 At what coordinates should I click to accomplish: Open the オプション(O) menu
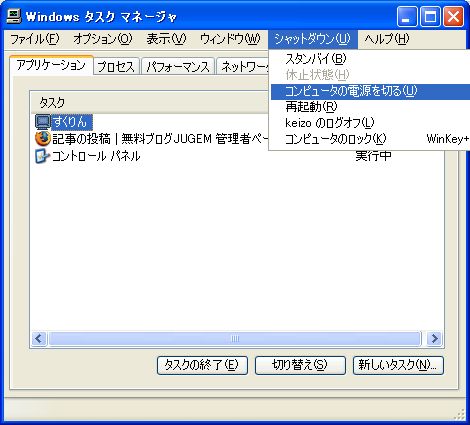103,39
